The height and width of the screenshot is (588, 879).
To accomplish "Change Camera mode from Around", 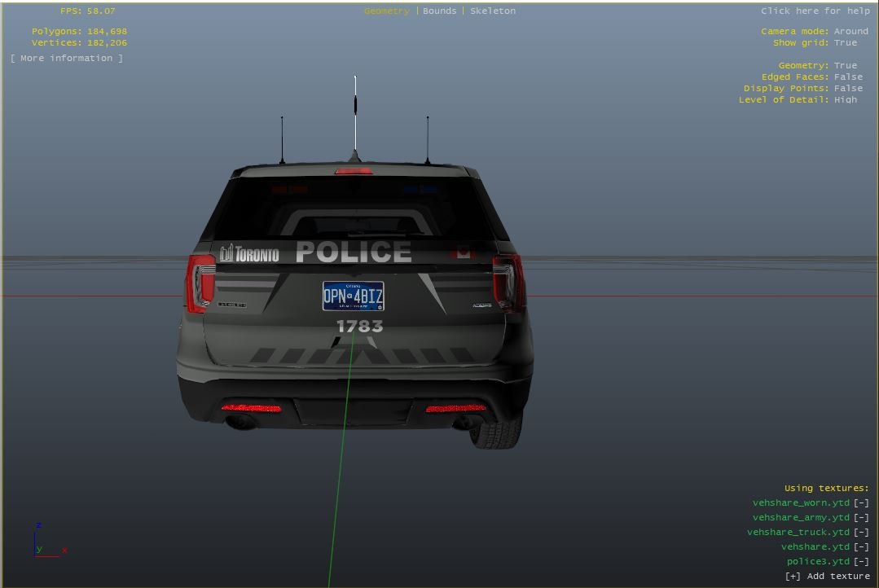I will pyautogui.click(x=850, y=32).
